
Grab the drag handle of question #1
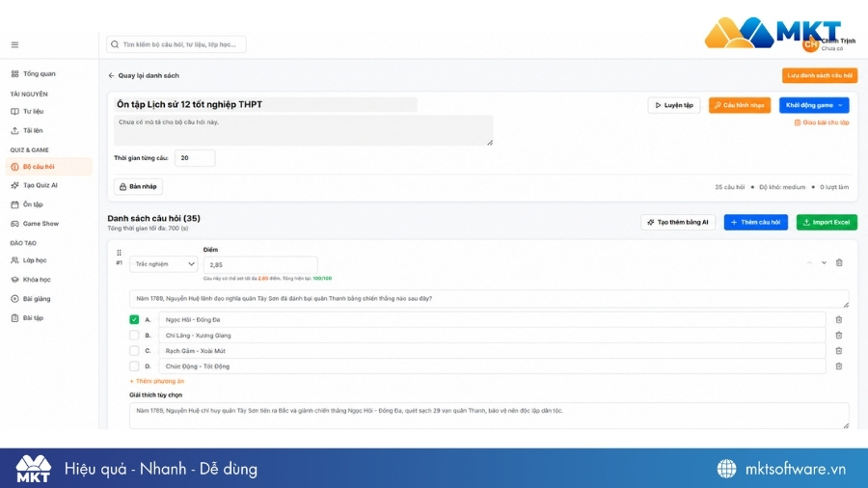coord(119,253)
